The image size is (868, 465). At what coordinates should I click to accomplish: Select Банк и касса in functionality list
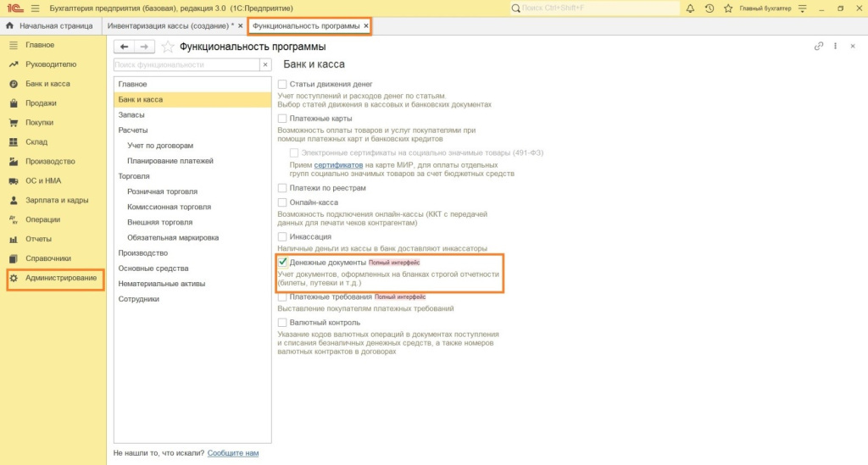point(192,100)
